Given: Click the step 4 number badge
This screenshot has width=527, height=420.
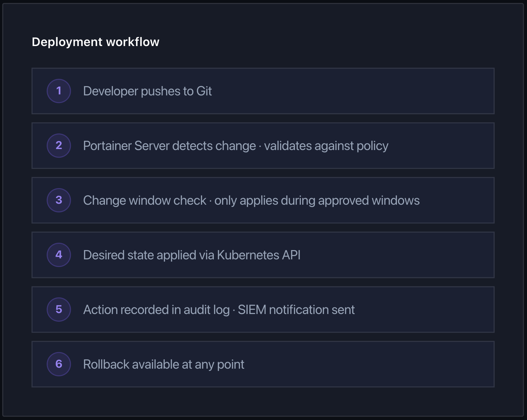Looking at the screenshot, I should 59,255.
